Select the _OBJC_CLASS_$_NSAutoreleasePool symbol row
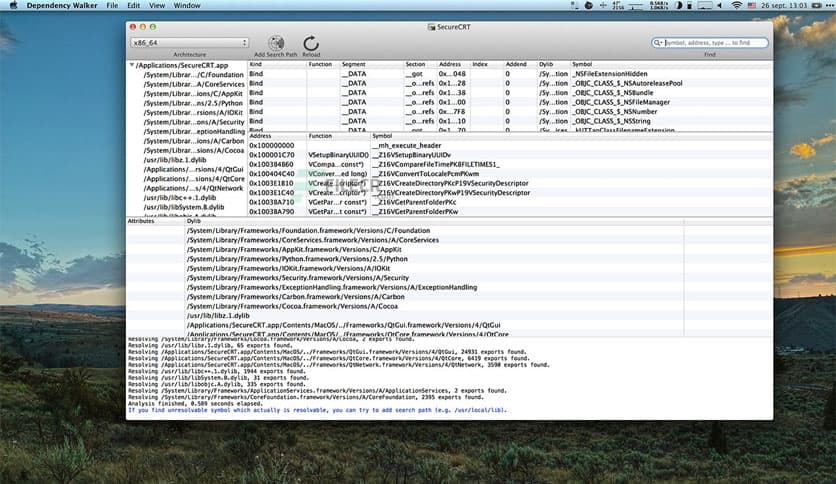836x484 pixels. (510, 83)
